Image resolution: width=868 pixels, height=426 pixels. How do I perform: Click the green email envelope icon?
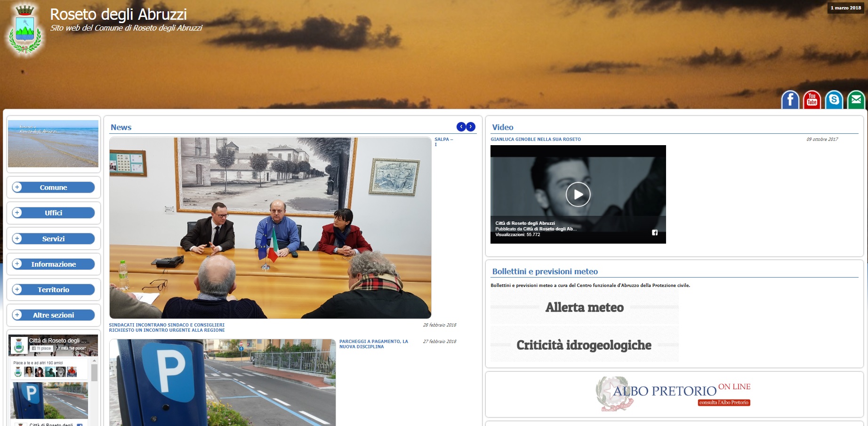(x=856, y=100)
